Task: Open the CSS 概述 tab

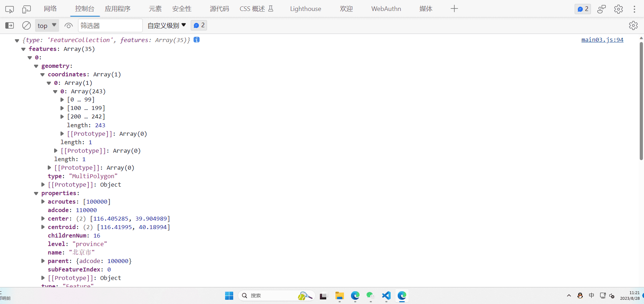Action: 257,9
